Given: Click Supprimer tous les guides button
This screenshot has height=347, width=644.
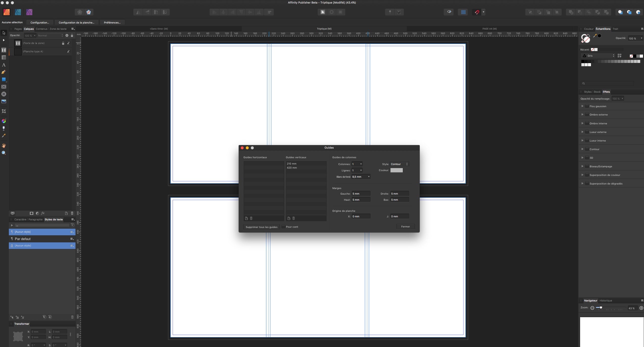Looking at the screenshot, I should pyautogui.click(x=261, y=227).
